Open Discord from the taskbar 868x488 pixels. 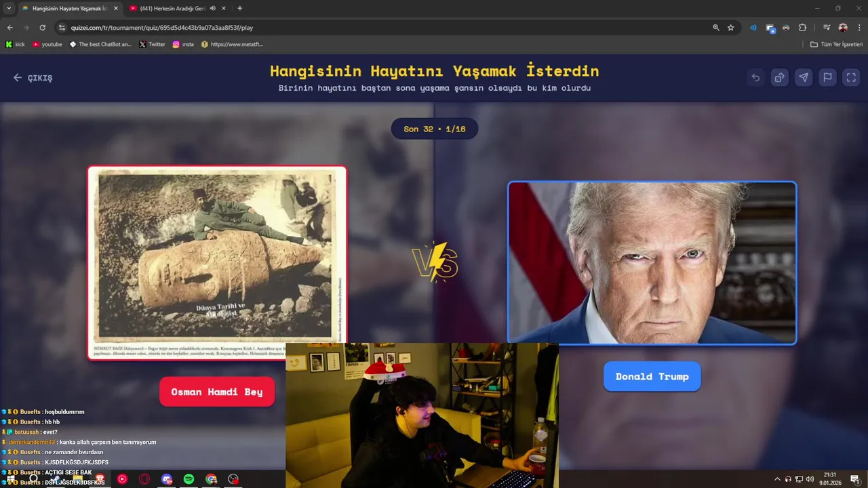tap(167, 479)
